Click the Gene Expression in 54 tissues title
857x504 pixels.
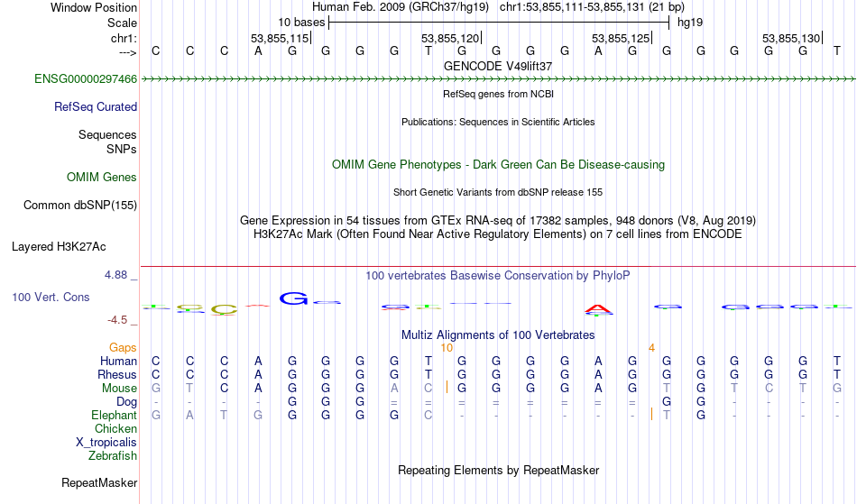498,221
